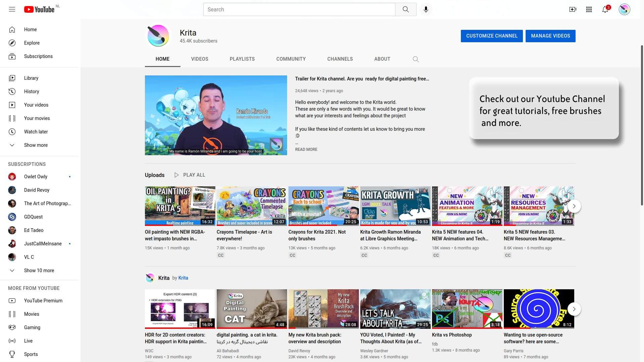Viewport: 644px width, 362px height.
Task: Open the channel search magnifier beside ABOUT
Action: pos(416,59)
